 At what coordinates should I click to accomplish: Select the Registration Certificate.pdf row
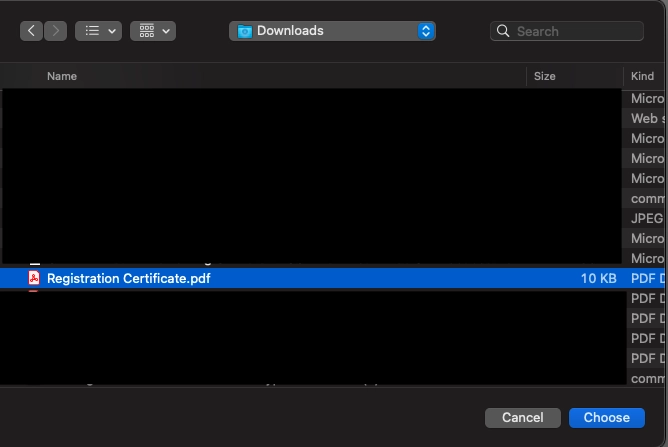click(332, 278)
